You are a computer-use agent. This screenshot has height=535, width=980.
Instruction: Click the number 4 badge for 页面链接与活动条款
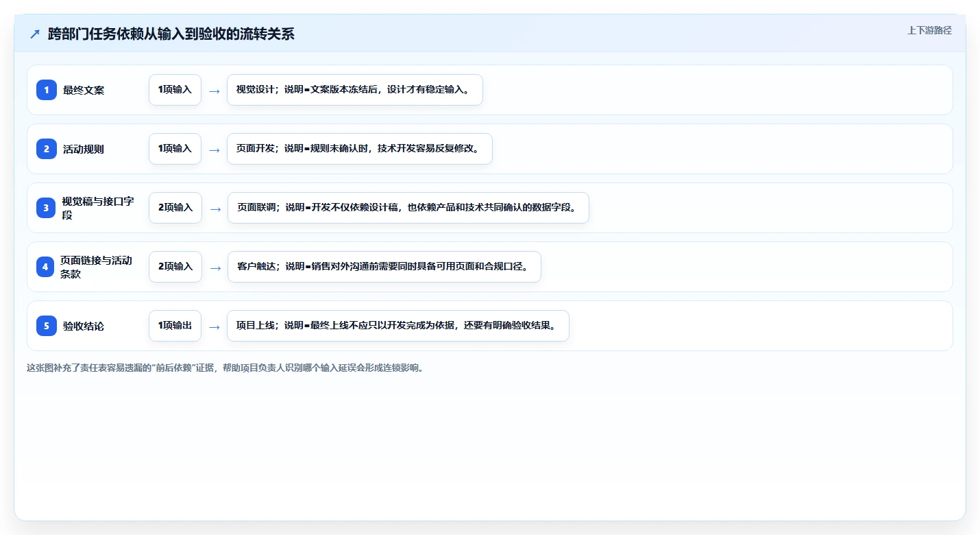tap(45, 267)
